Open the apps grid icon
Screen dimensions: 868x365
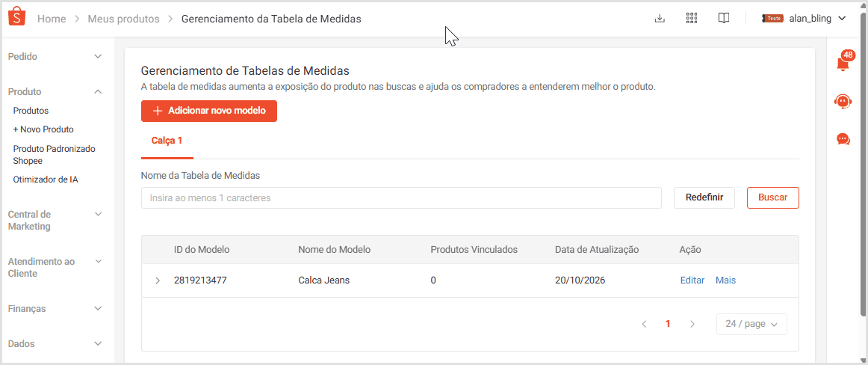tap(692, 18)
